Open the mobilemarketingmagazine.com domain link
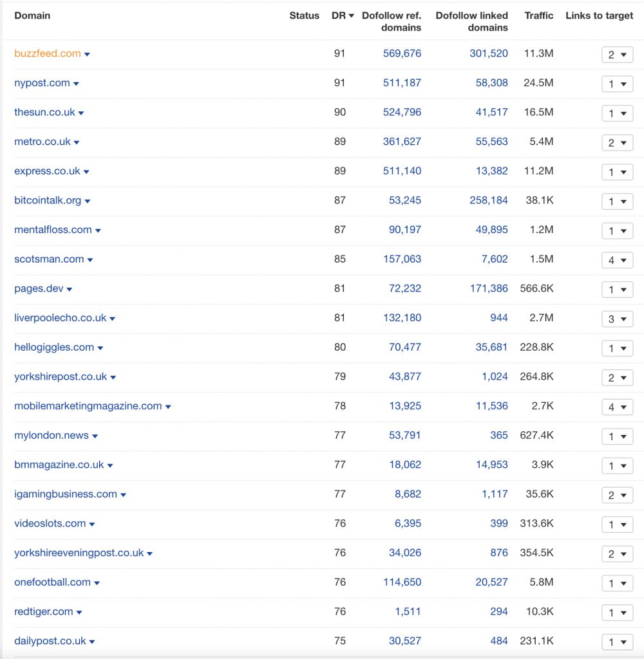Screen dimensions: 644x659 pyautogui.click(x=88, y=406)
